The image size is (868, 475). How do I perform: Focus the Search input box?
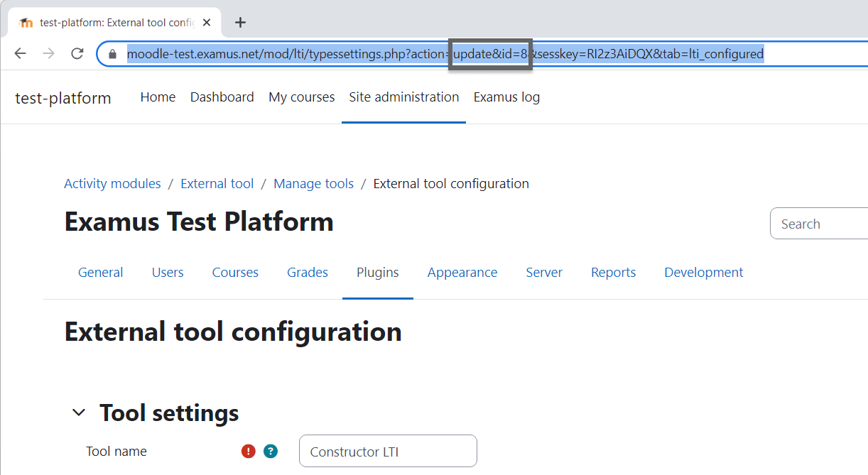coord(820,224)
